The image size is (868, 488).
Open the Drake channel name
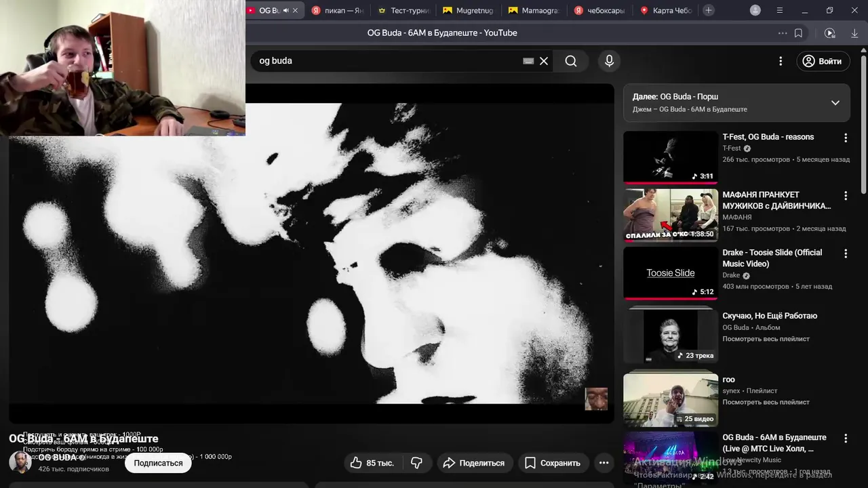point(731,275)
